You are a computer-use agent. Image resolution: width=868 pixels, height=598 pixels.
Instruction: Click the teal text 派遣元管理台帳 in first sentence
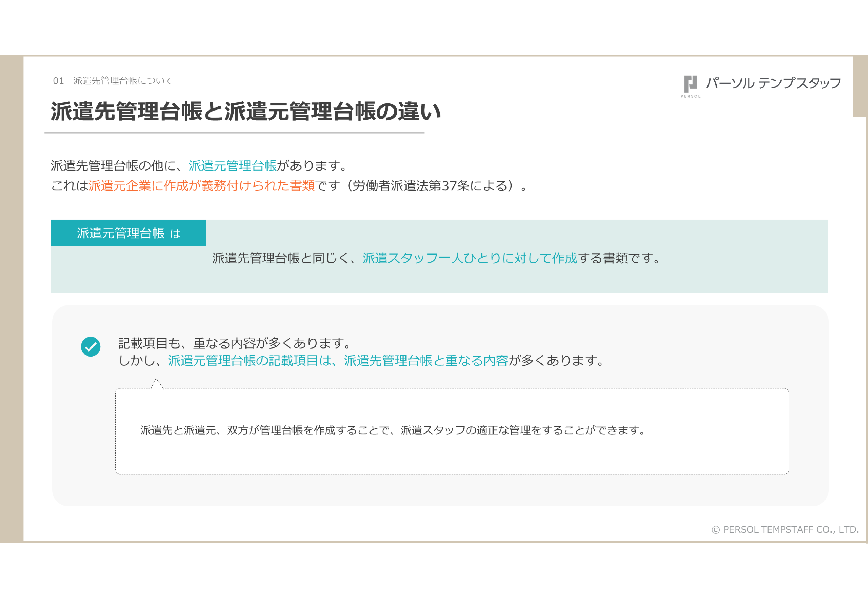click(232, 166)
